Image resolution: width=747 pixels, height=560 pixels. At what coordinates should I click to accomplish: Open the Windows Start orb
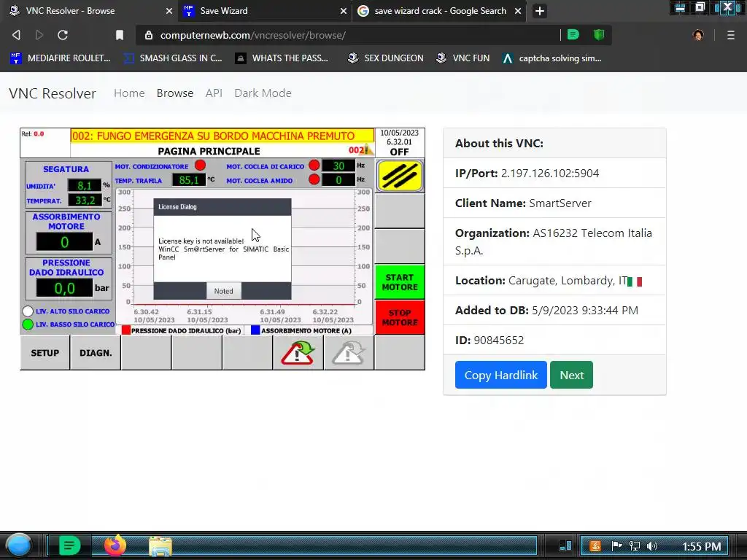pos(18,545)
